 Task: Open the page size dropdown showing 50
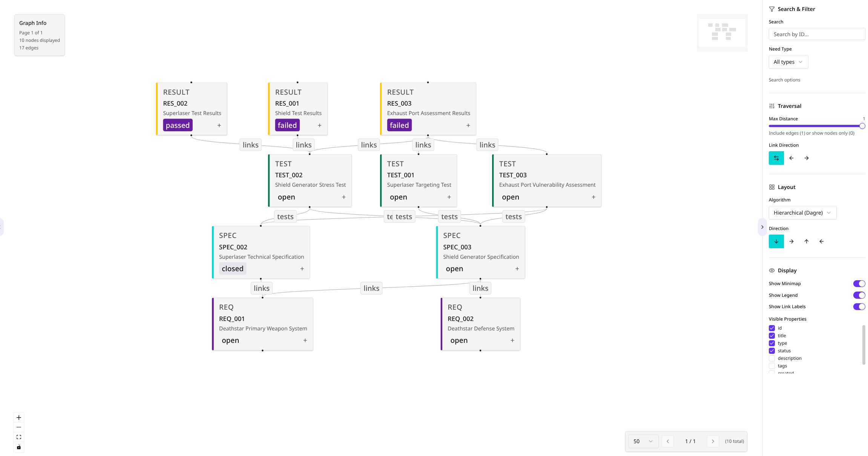(643, 441)
